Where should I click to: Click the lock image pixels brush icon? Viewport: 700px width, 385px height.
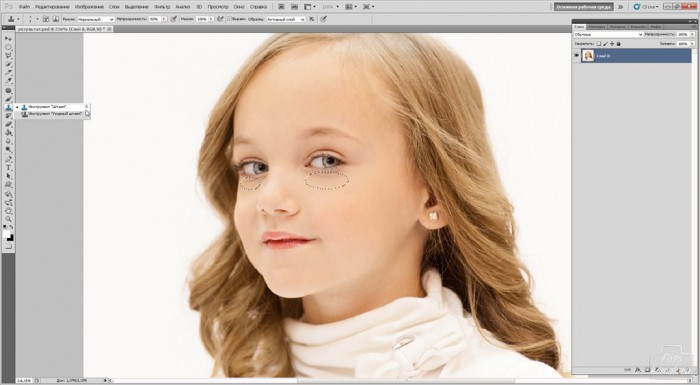[605, 44]
